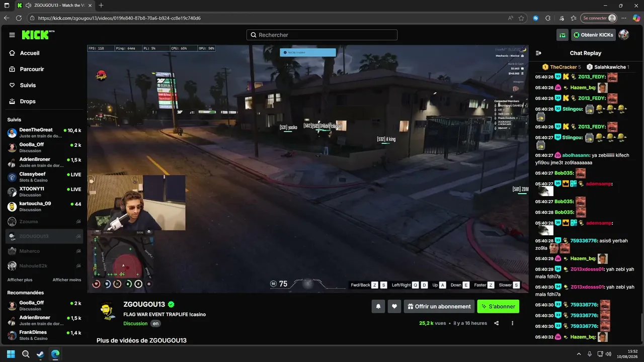644x362 pixels.
Task: Select the offline Maherco channel
Action: pos(44,251)
